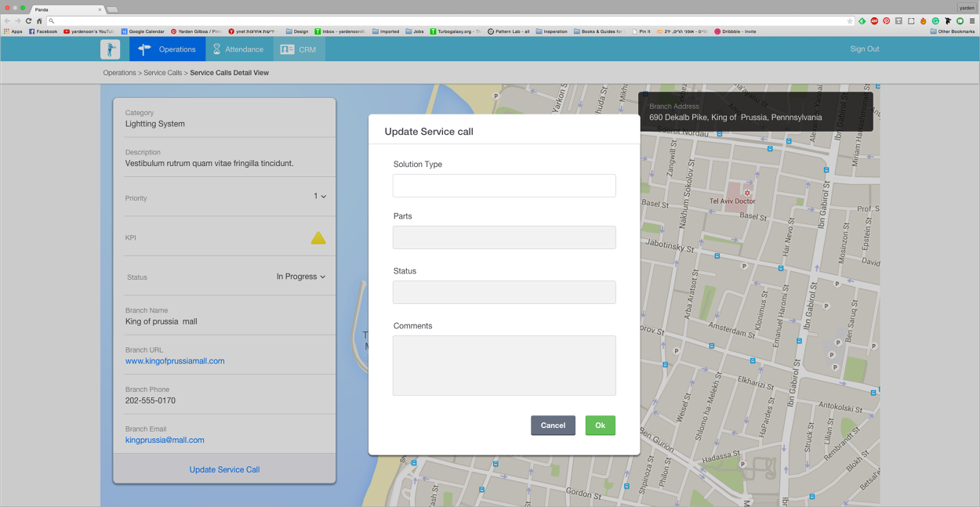Open the Priority dropdown
This screenshot has width=980, height=507.
pyautogui.click(x=321, y=196)
